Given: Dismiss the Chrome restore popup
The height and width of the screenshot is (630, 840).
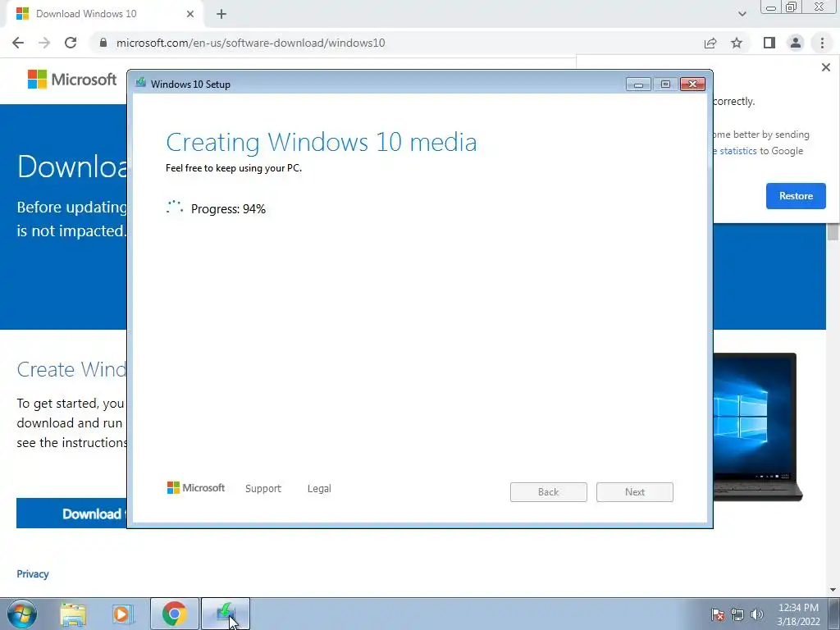Looking at the screenshot, I should 825,67.
